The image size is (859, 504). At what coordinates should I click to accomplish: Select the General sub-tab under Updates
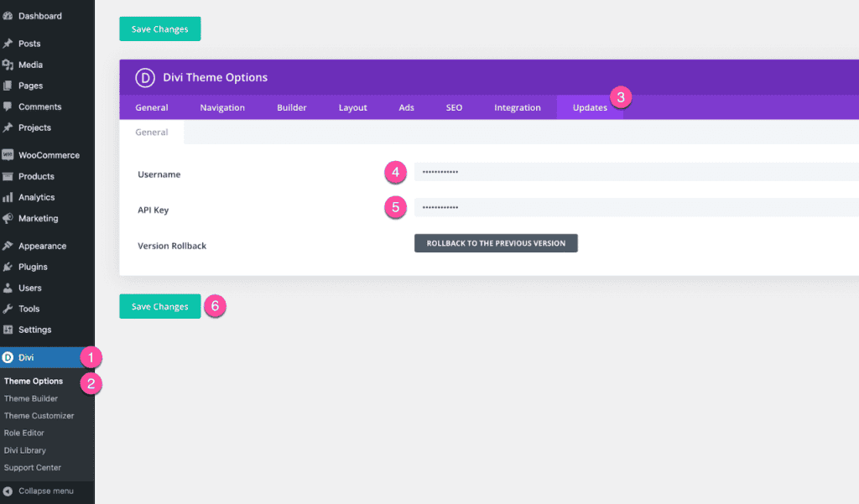[152, 132]
